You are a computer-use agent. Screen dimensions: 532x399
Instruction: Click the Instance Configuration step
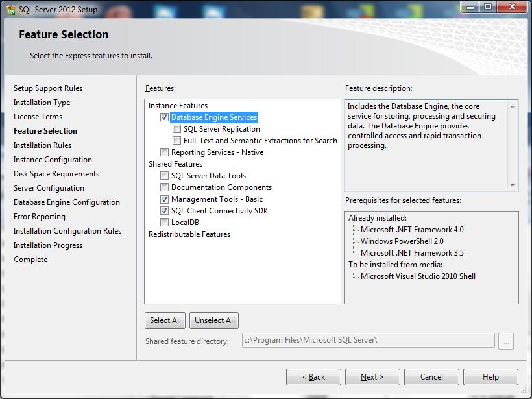53,160
